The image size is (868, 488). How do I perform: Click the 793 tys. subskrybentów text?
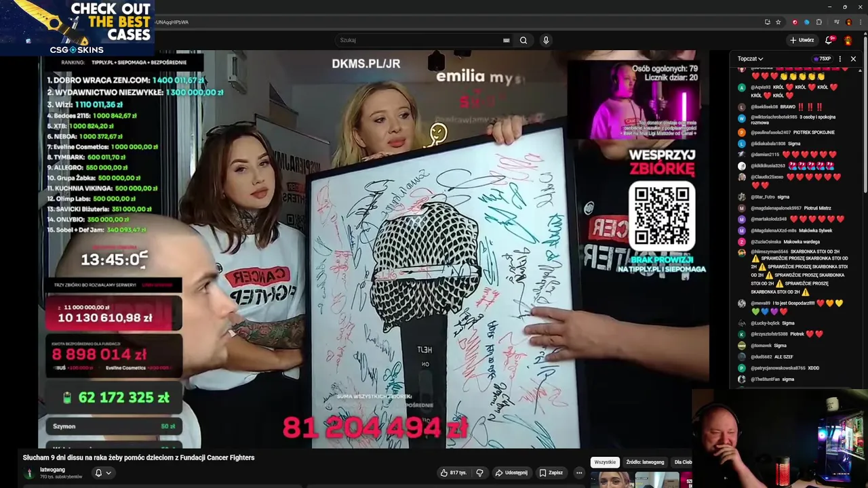pyautogui.click(x=61, y=477)
